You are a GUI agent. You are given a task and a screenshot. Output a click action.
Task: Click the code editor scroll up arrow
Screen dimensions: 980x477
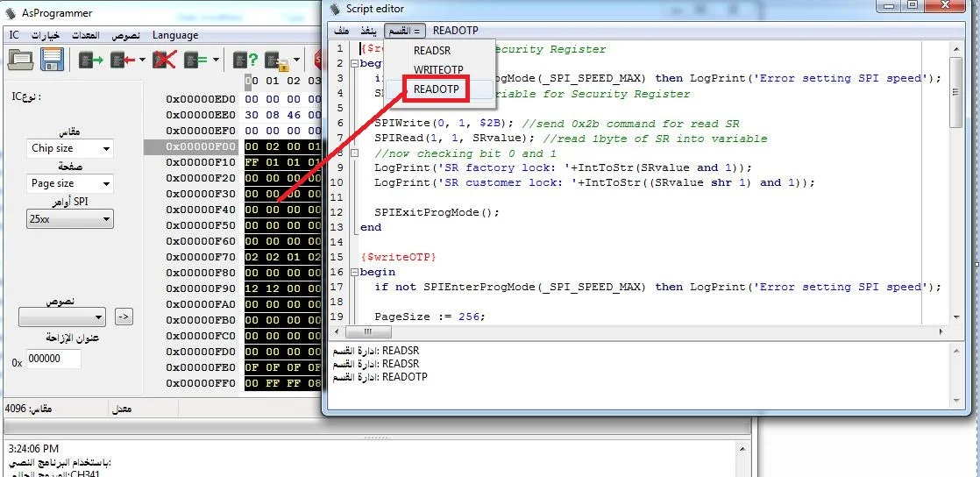click(x=955, y=48)
